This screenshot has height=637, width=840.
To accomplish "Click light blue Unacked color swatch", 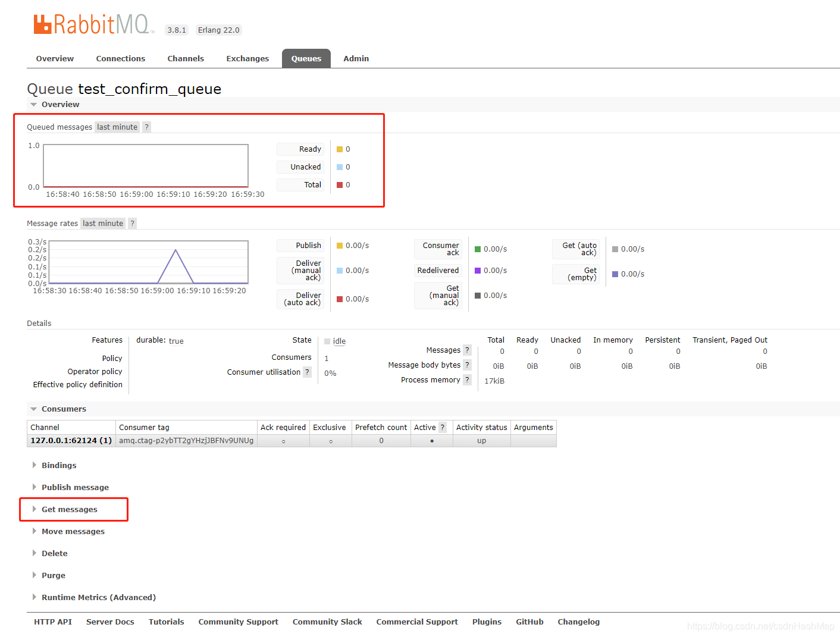I will click(340, 167).
